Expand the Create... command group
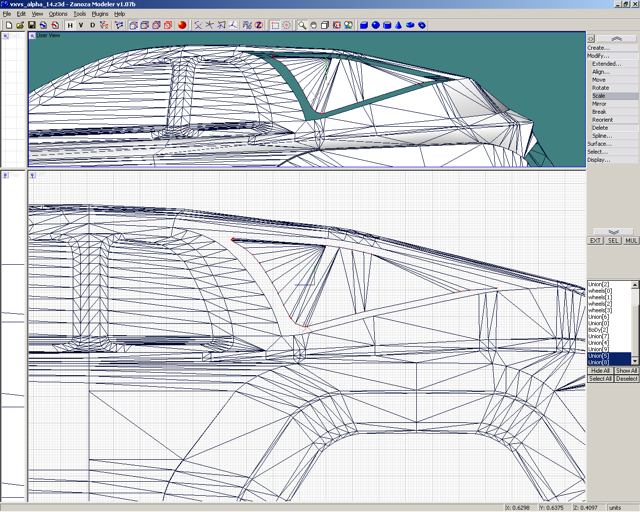 [599, 47]
